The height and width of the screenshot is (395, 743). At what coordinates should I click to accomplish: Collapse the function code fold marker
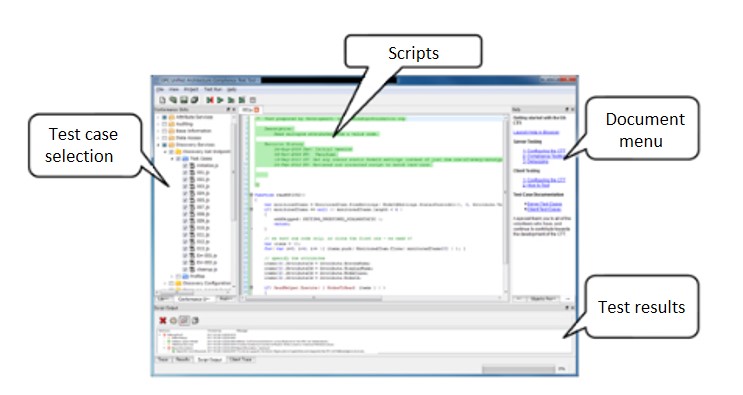pos(251,195)
